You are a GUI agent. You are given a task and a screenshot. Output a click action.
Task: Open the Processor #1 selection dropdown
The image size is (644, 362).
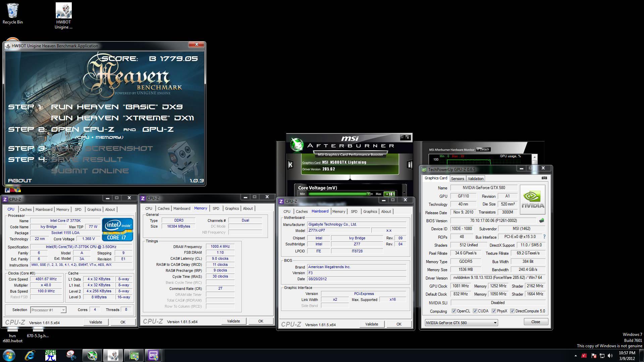click(48, 310)
